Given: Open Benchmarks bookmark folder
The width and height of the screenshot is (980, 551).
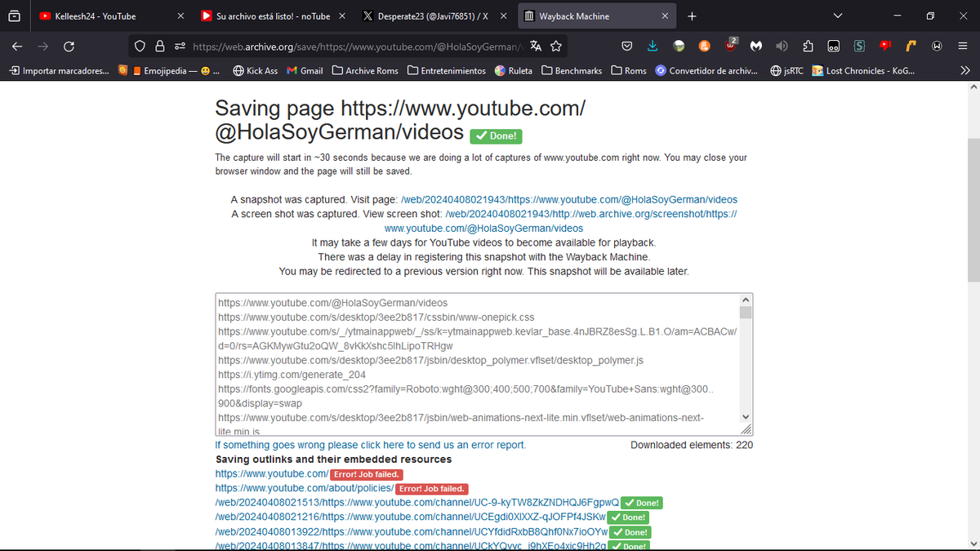Looking at the screenshot, I should pyautogui.click(x=572, y=71).
